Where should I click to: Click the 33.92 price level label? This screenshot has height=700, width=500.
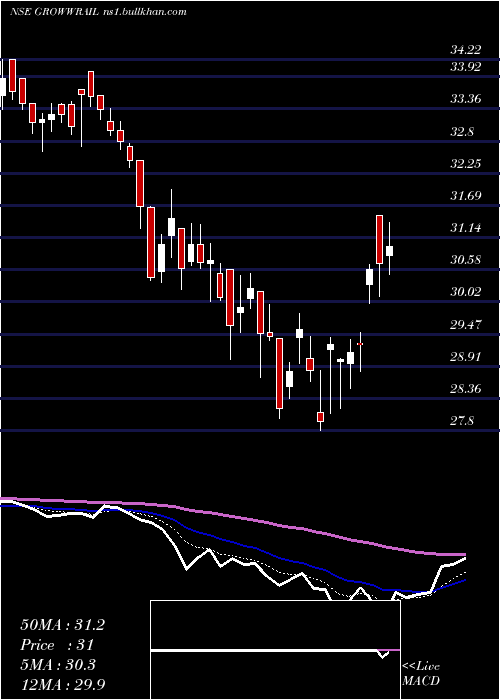465,67
